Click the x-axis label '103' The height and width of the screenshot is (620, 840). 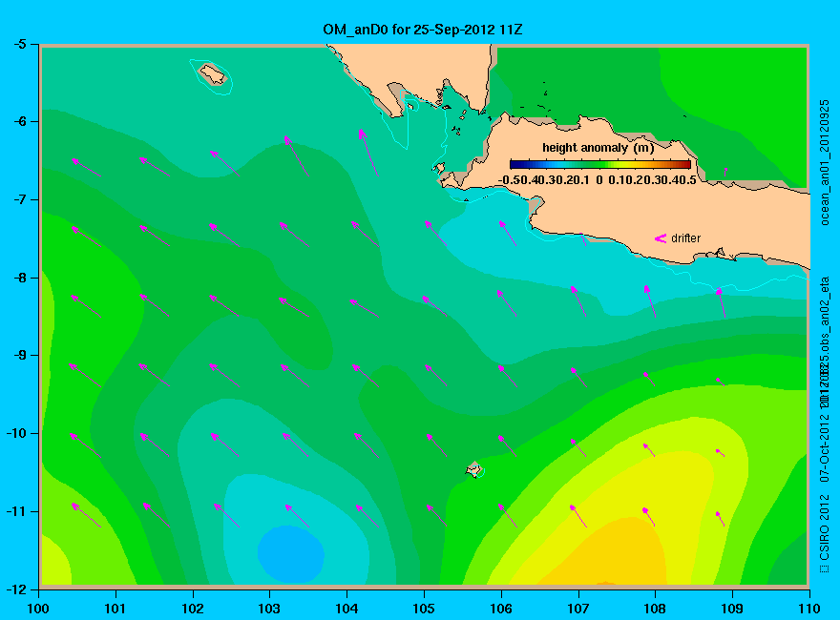(269, 609)
